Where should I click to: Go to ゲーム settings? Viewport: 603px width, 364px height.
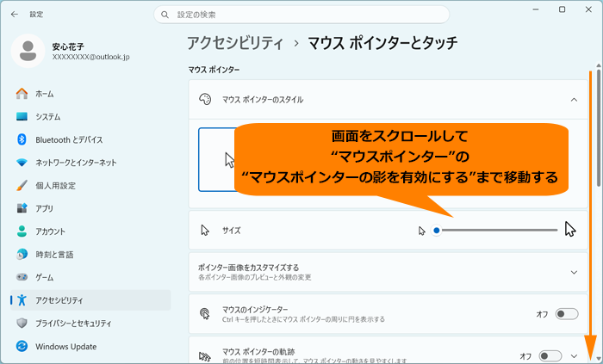90,277
